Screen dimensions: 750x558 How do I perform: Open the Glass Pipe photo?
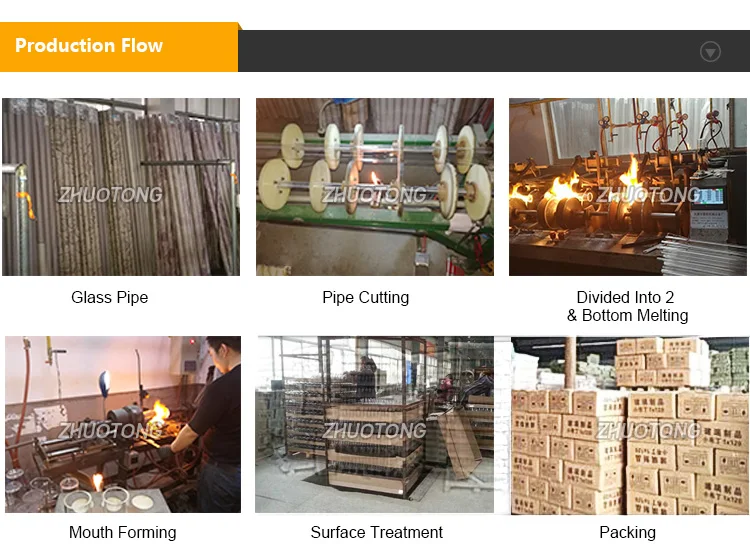(x=121, y=187)
